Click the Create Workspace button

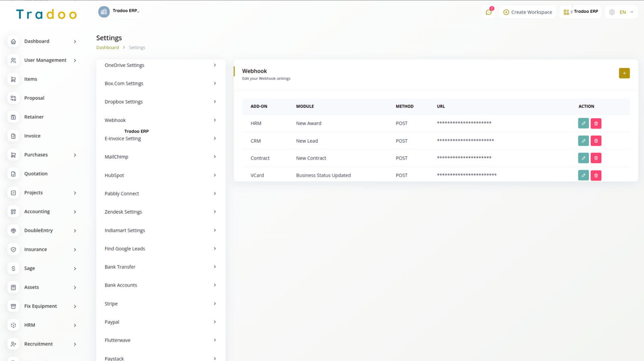tap(528, 12)
